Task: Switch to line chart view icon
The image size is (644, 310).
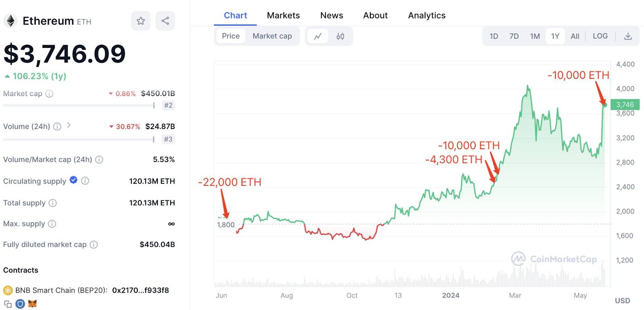Action: click(318, 36)
